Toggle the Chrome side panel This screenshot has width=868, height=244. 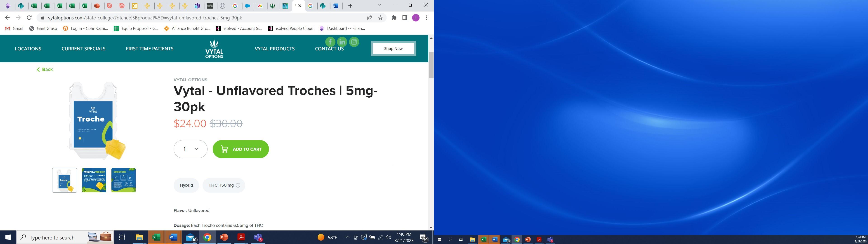[405, 18]
